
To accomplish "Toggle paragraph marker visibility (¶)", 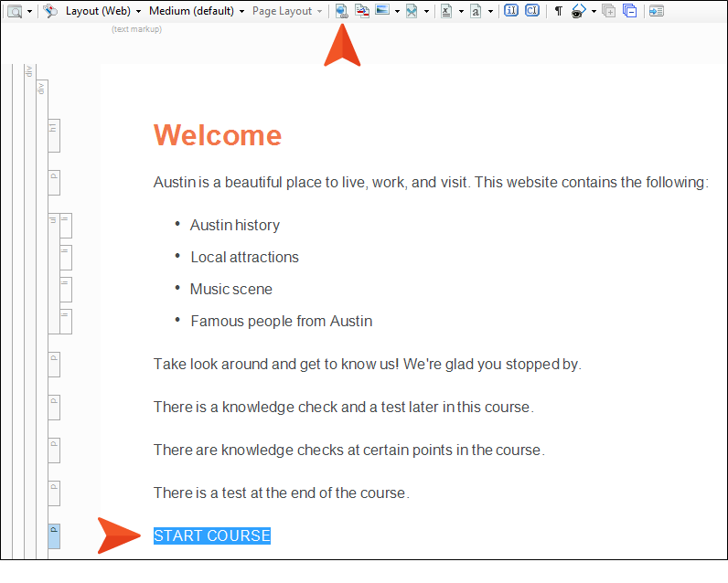I will pyautogui.click(x=558, y=11).
